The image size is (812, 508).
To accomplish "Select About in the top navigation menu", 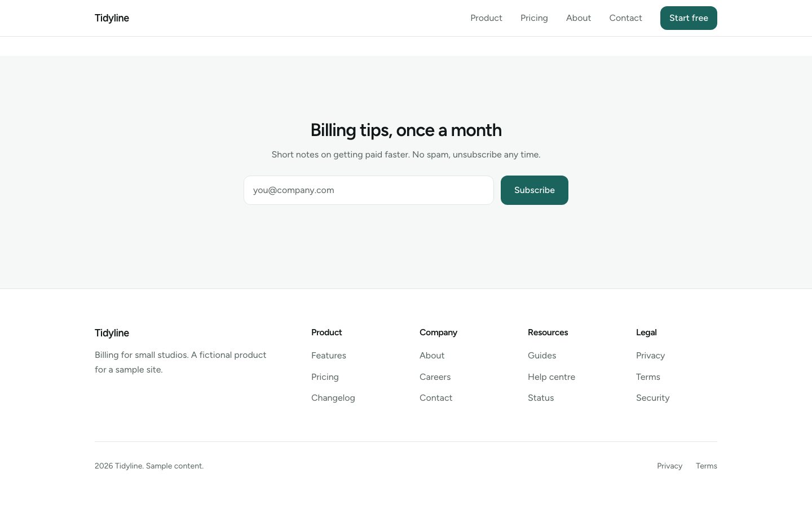I will (x=579, y=18).
